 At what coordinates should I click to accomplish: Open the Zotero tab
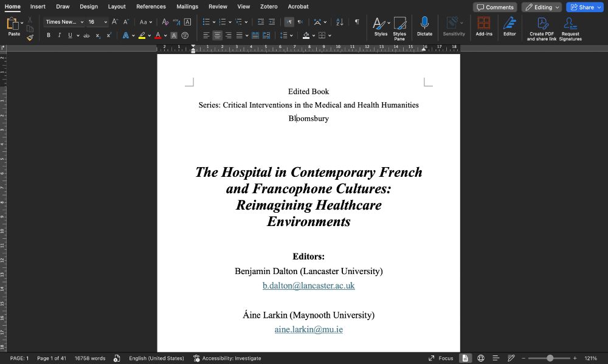tap(269, 7)
